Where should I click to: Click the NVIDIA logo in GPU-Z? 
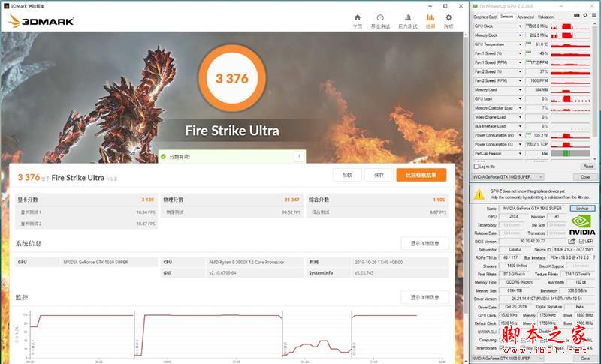coord(581,225)
